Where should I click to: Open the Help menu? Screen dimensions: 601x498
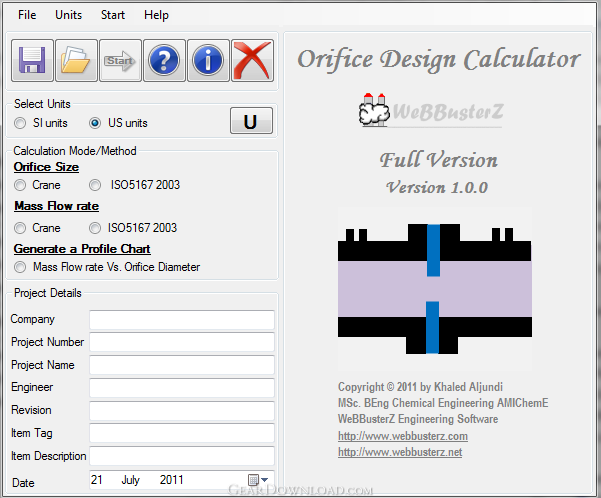click(x=156, y=15)
